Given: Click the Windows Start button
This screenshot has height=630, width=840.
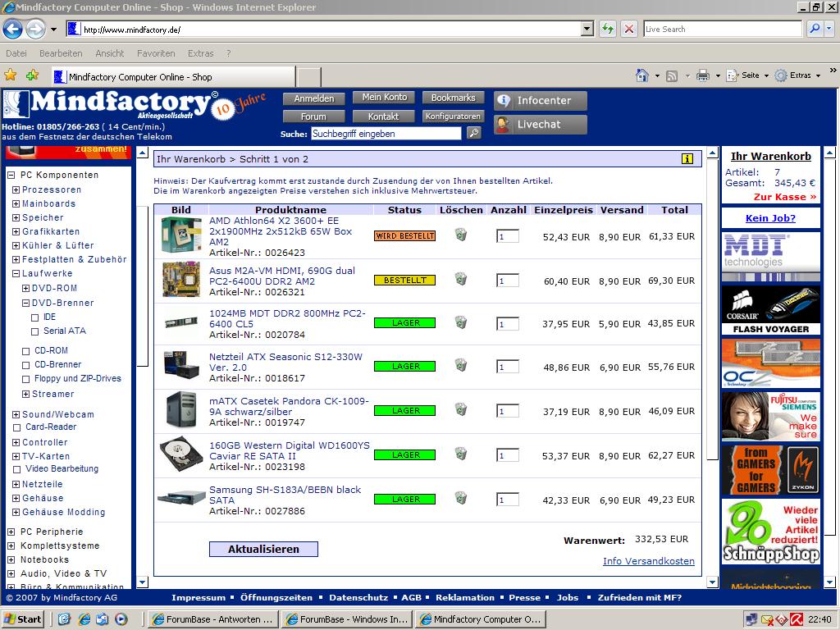Looking at the screenshot, I should coord(22,619).
